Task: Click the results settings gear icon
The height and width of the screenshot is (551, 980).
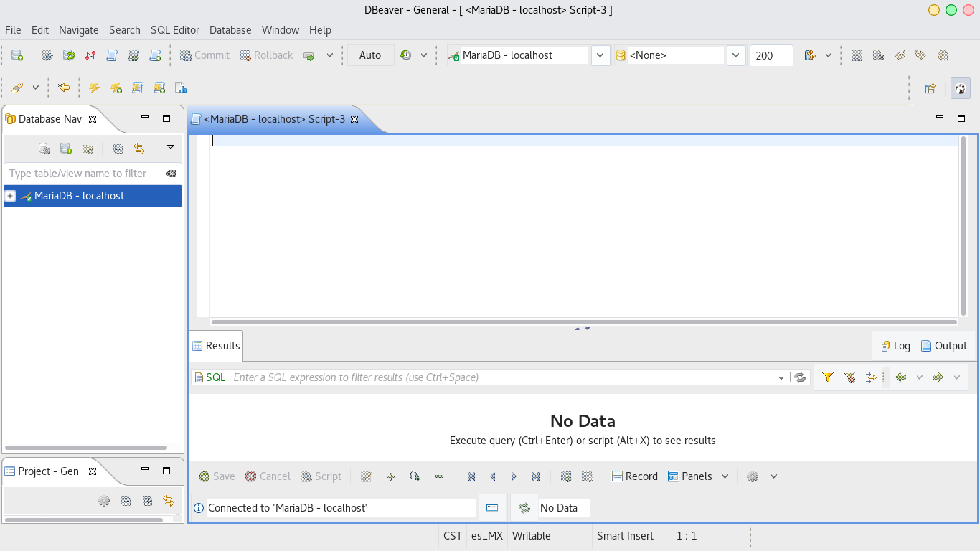Action: click(x=753, y=476)
